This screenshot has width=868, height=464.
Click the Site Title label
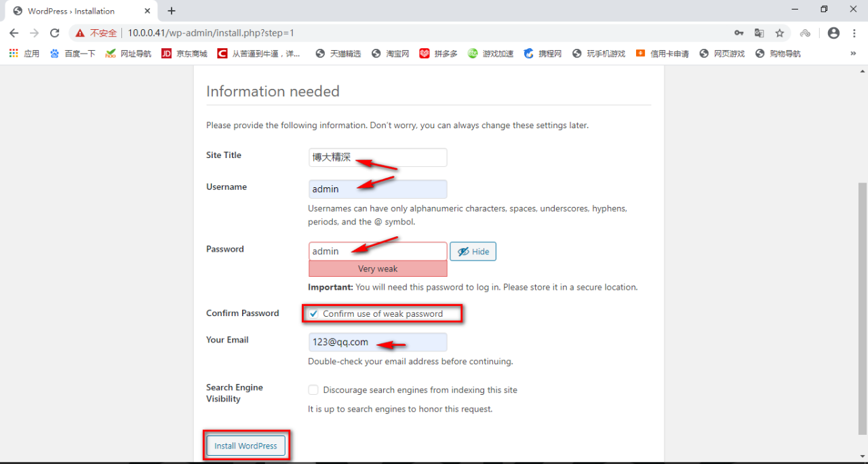pos(224,155)
